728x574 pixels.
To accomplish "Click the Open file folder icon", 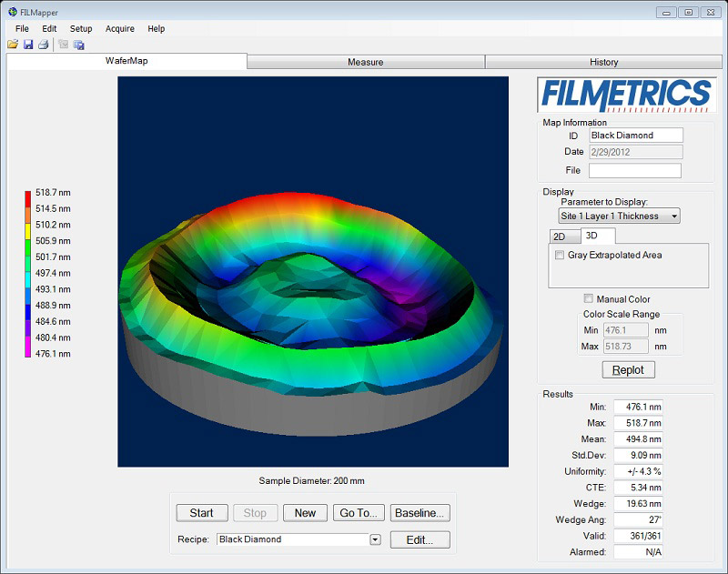I will 13,45.
